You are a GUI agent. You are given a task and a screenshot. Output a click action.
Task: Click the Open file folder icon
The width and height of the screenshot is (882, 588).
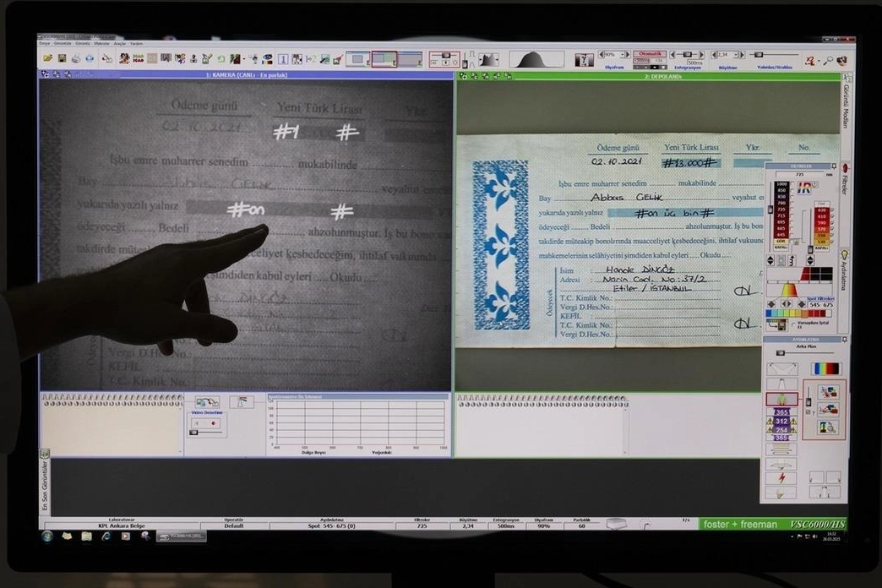point(48,58)
